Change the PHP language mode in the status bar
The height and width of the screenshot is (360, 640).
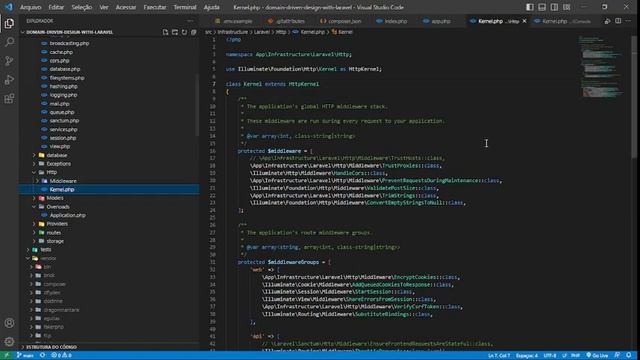click(575, 356)
